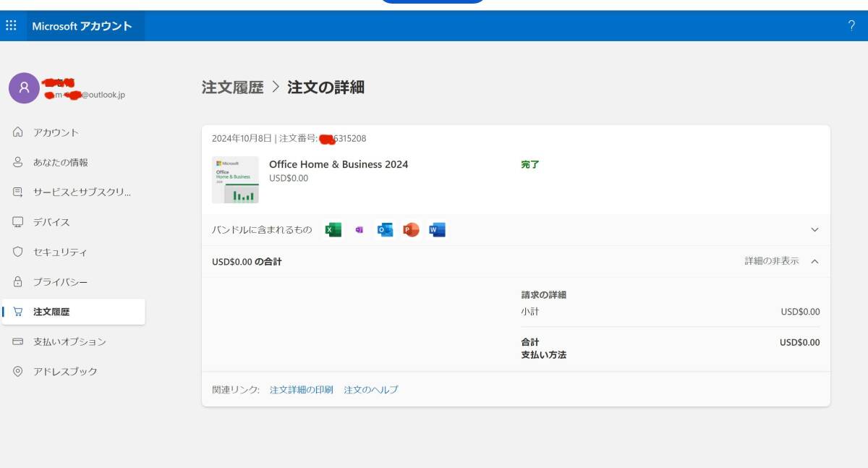Click the Office Home & Business 2024 title
The image size is (868, 468).
point(339,164)
